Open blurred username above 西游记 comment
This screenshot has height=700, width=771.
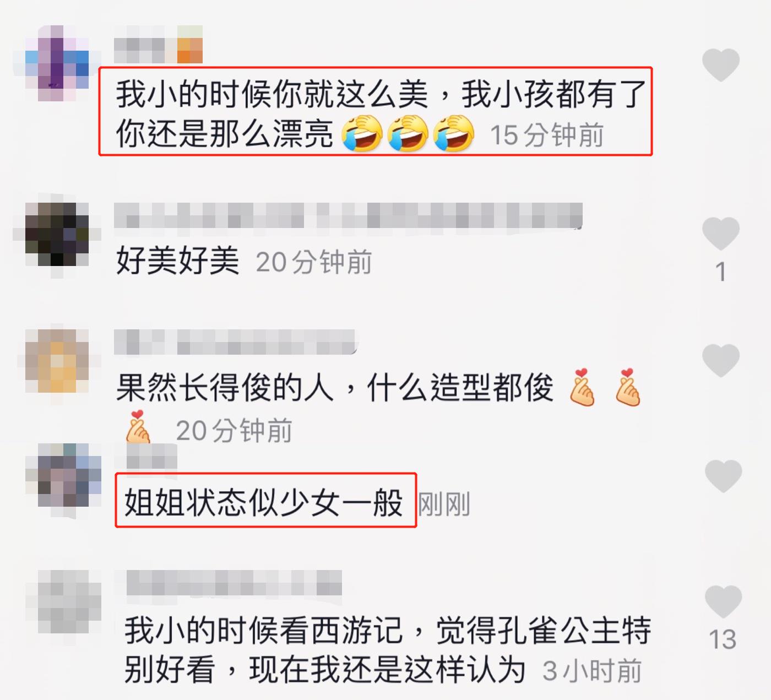tap(234, 583)
